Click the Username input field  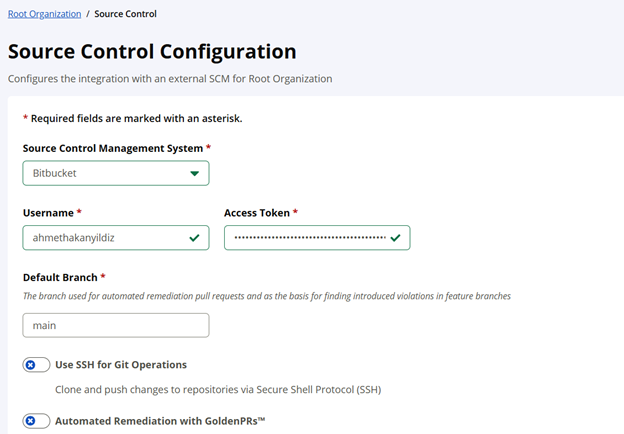[x=100, y=238]
